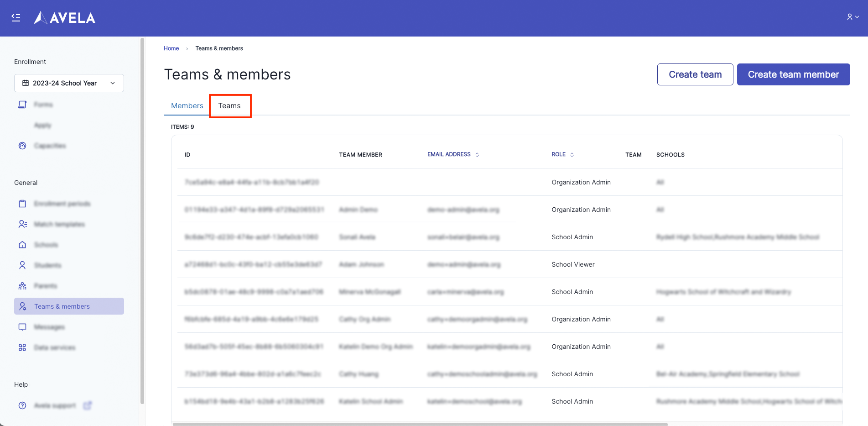Open the Forms section icon in sidebar

[22, 104]
